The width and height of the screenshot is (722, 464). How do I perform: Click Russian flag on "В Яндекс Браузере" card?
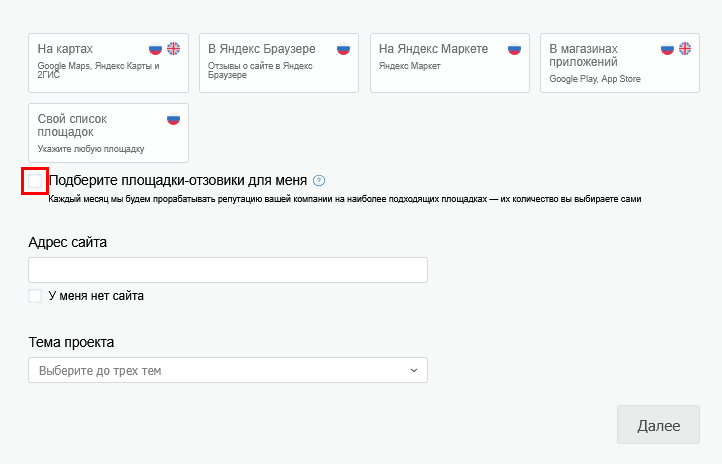click(x=344, y=48)
